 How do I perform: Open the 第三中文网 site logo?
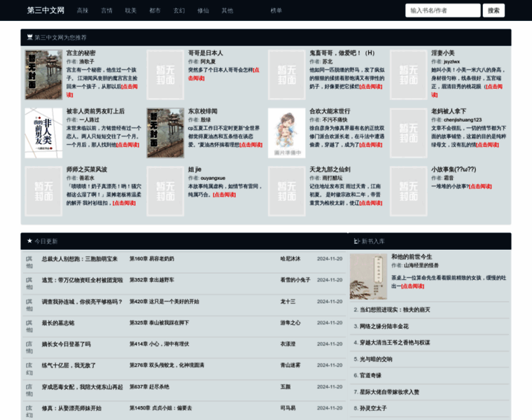pyautogui.click(x=45, y=10)
